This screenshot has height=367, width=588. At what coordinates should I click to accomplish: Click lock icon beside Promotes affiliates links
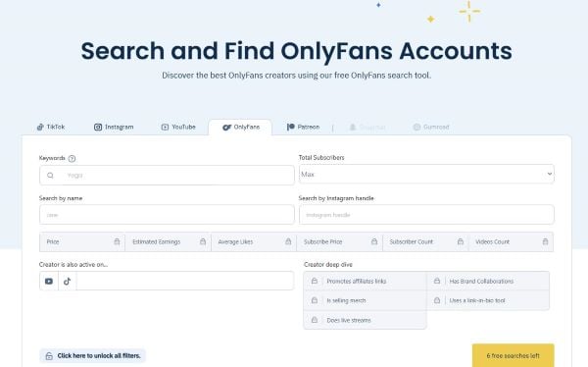coord(315,281)
